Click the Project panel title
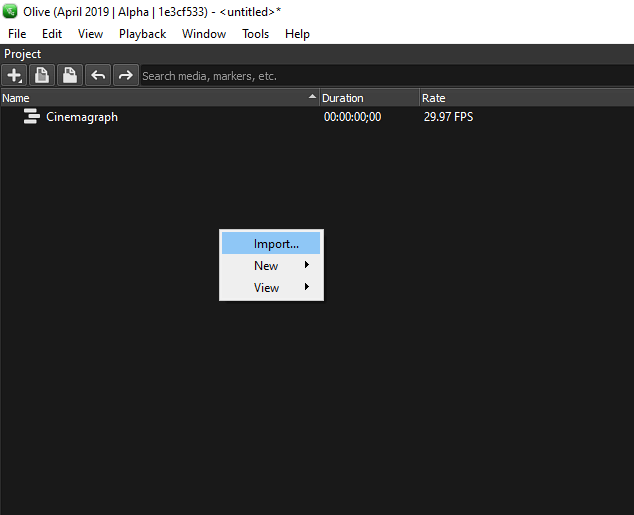 (x=22, y=54)
